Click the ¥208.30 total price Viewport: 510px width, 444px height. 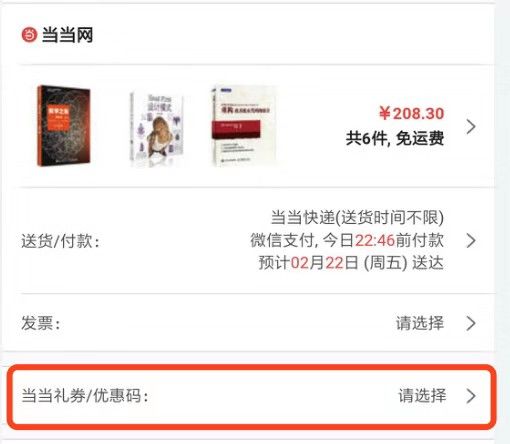click(411, 113)
